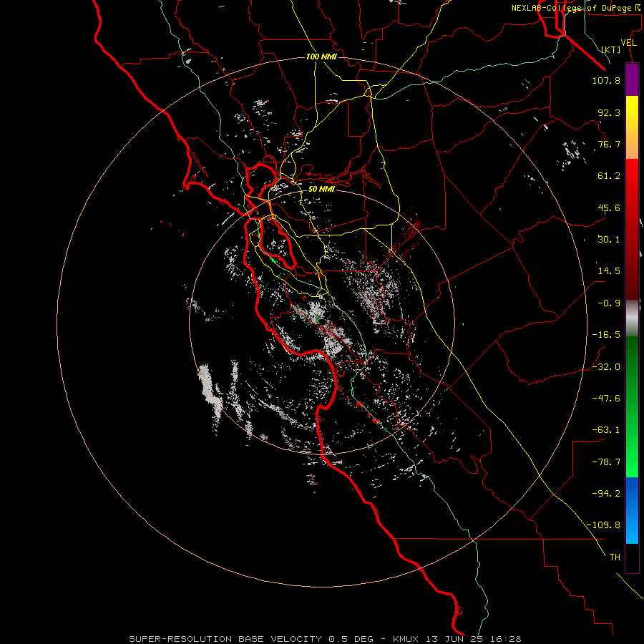Image resolution: width=644 pixels, height=644 pixels.
Task: Click the -63.1 velocity scale value
Action: pyautogui.click(x=606, y=430)
